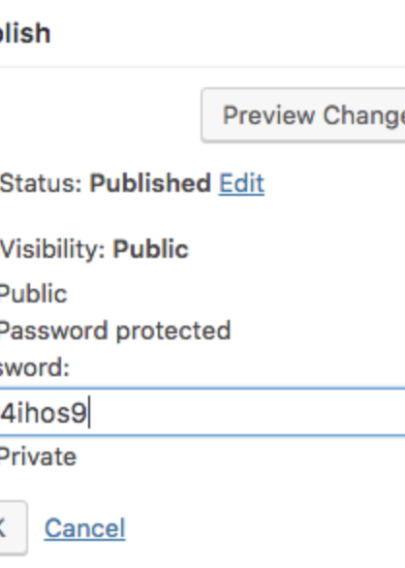Viewport: 405px width, 568px height.
Task: Collapse the Publish panel via its heading
Action: [x=25, y=34]
